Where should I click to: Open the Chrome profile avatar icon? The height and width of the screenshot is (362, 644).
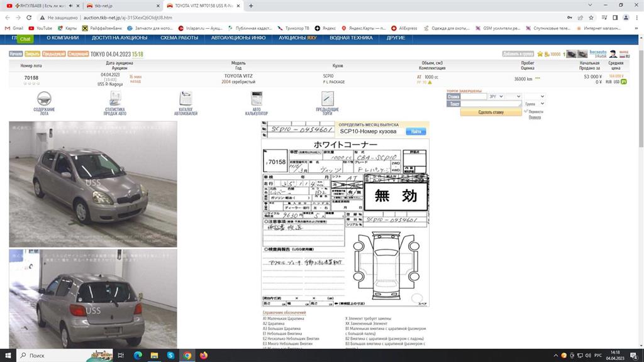coord(626,18)
